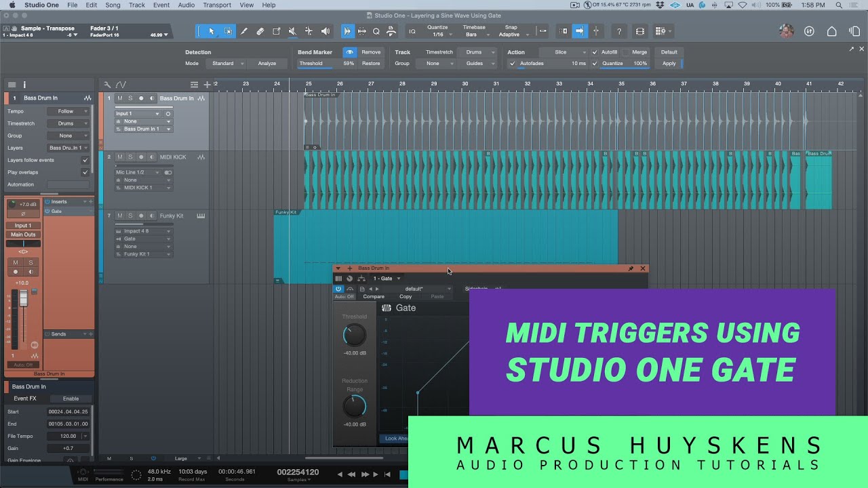Record-arm the Funky Kit track
The image size is (868, 488).
coord(141,216)
